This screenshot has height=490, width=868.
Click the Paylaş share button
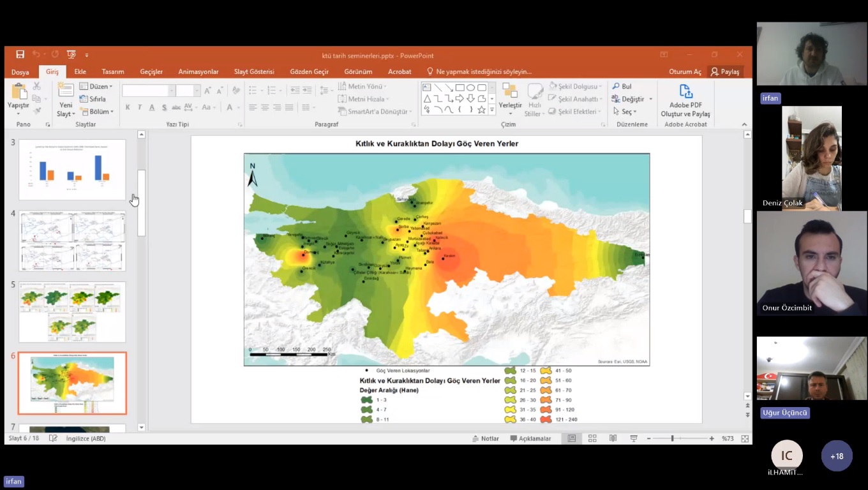point(725,71)
